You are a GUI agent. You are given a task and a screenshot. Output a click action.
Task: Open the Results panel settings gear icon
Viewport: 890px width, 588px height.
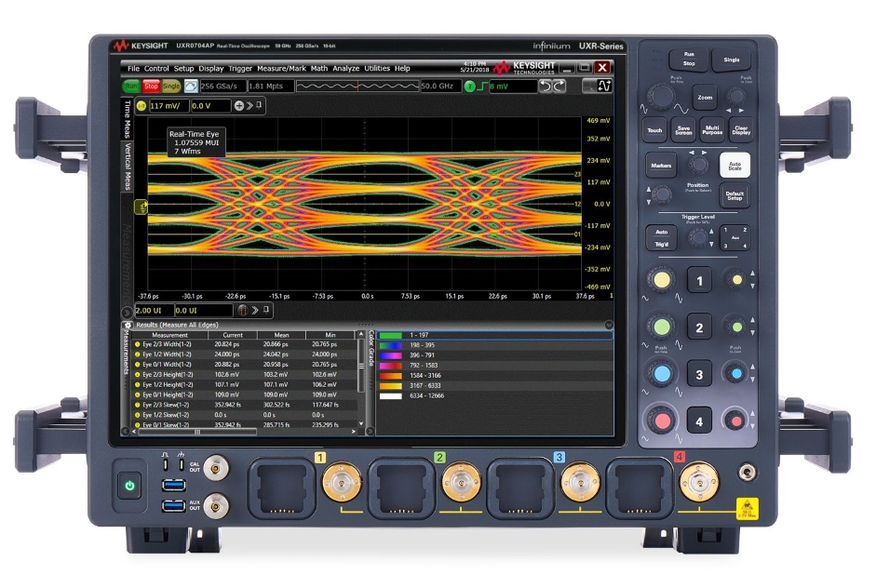point(128,325)
